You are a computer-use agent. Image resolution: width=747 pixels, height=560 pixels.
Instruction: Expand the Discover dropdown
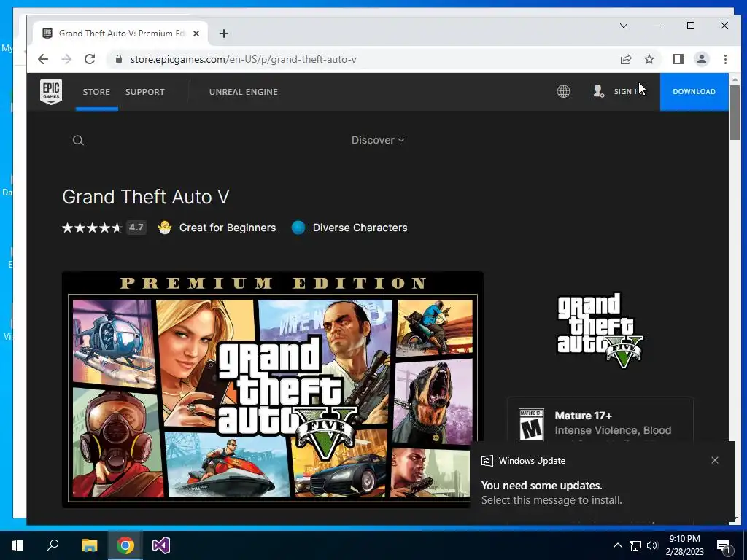[378, 140]
